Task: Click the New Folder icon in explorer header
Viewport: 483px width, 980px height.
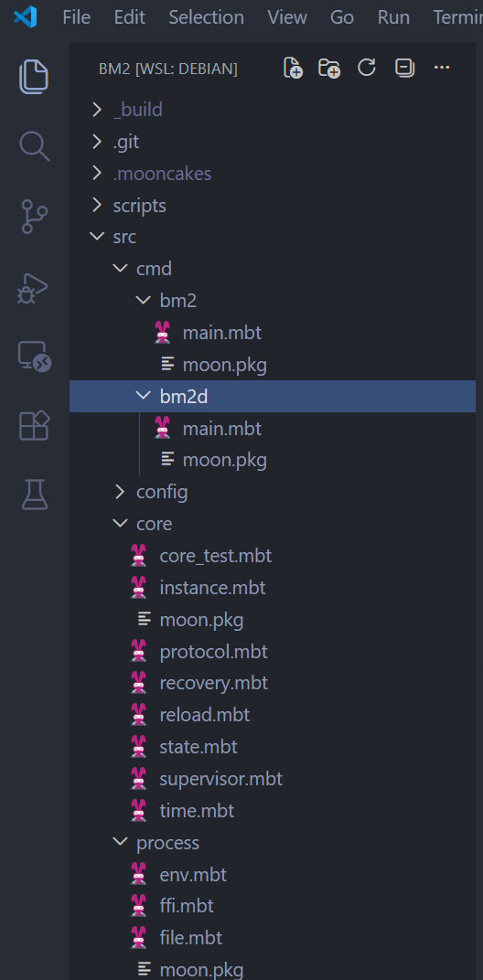Action: coord(329,68)
